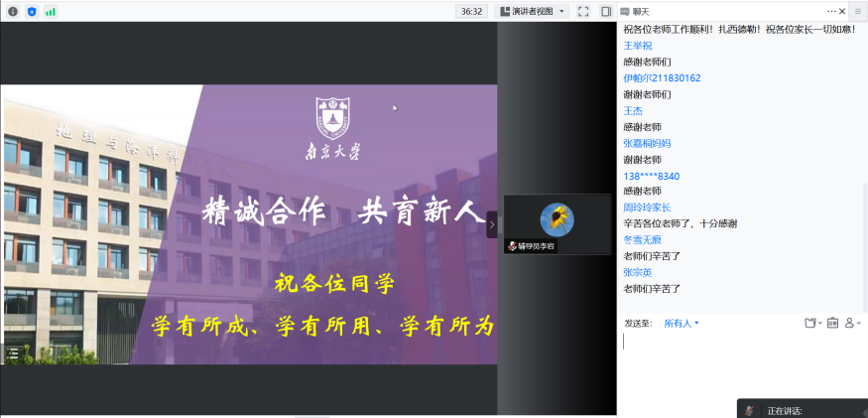Expand the 所有人 recipient dropdown
Viewport: 868px width, 418px height.
[682, 323]
